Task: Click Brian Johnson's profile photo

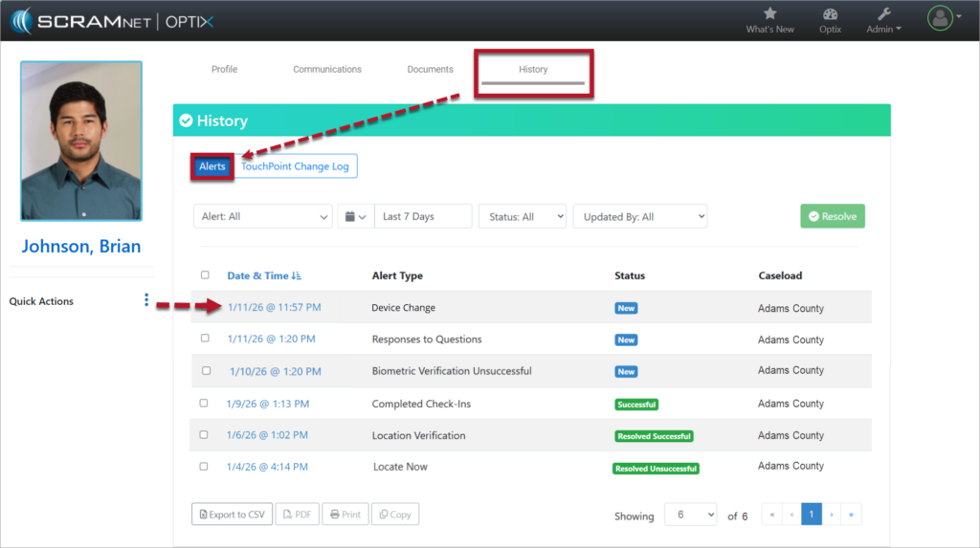Action: (81, 141)
